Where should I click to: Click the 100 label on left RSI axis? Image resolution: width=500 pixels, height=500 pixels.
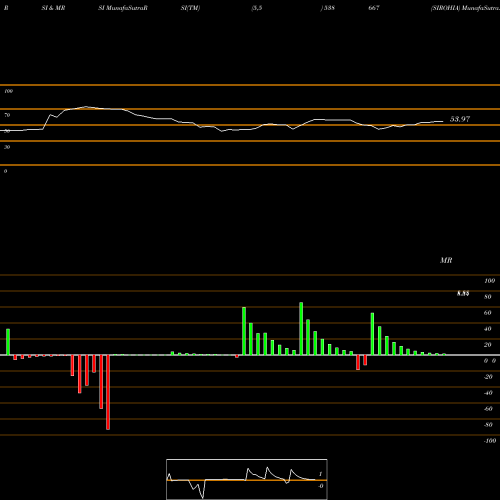click(8, 91)
